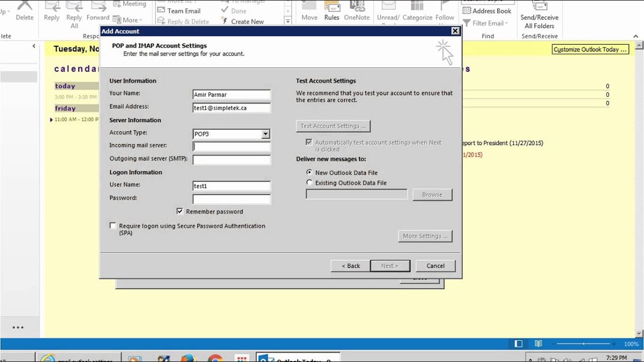Adjust the zoom slider in status bar
This screenshot has width=644, height=362.
click(584, 344)
